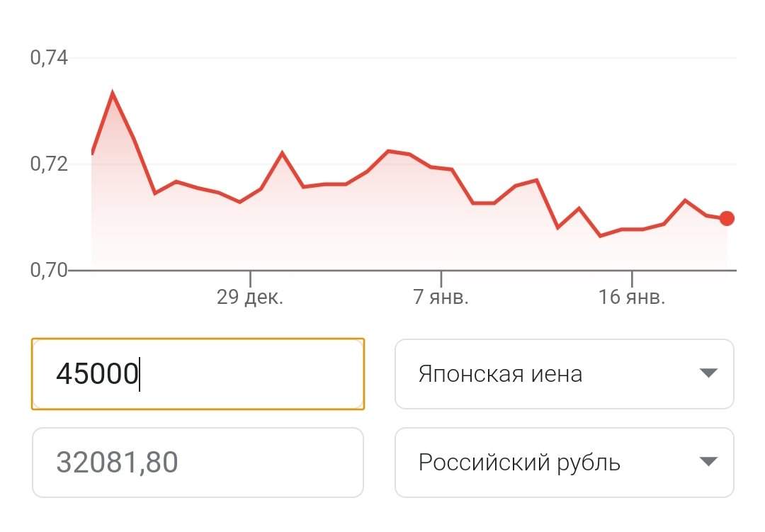Click the "29 дек." date label
This screenshot has height=532, width=765.
click(250, 297)
